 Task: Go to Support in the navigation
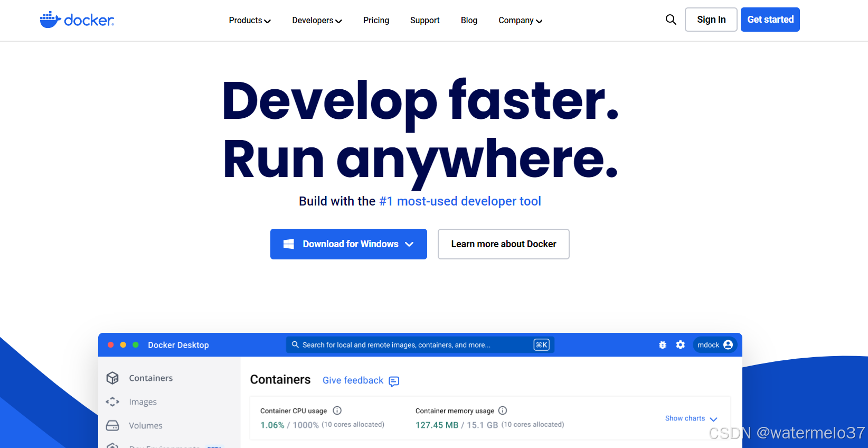(x=425, y=20)
